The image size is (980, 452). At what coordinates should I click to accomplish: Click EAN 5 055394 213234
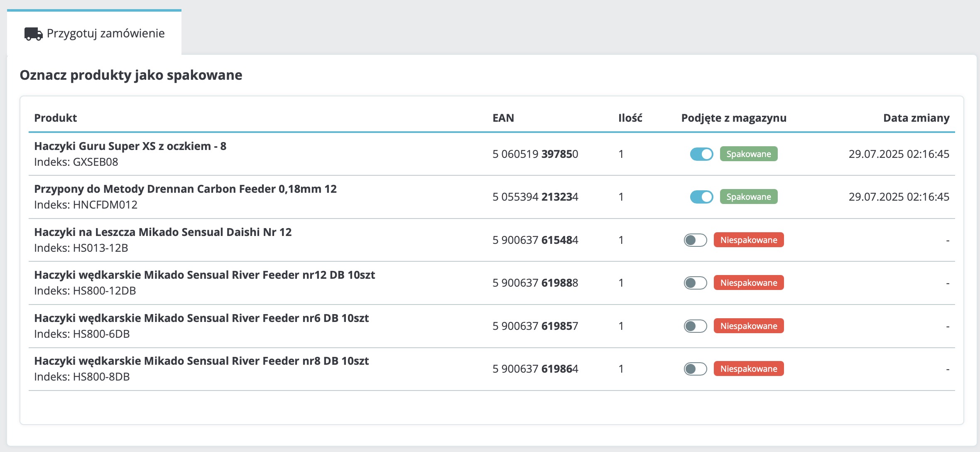(x=535, y=197)
